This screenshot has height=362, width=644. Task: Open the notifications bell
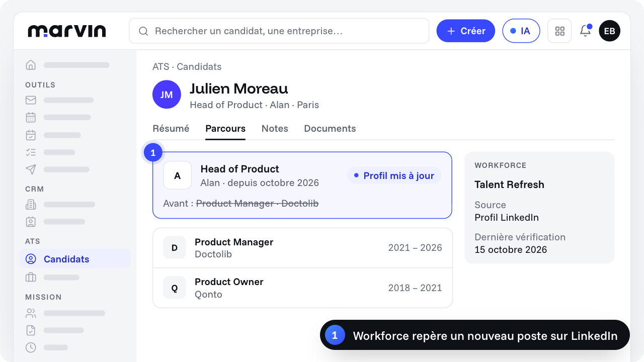coord(585,31)
